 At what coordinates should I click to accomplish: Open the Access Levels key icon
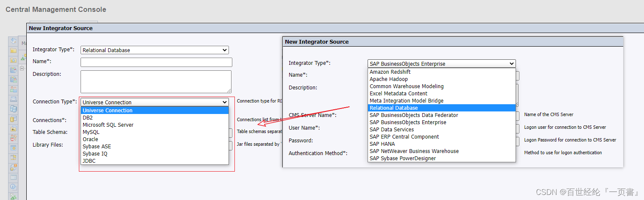click(14, 138)
